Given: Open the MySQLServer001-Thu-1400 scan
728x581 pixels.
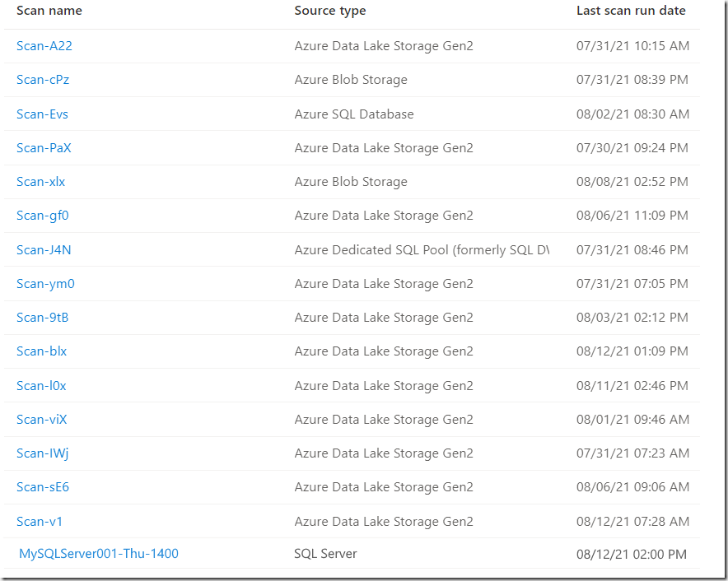Looking at the screenshot, I should [99, 554].
